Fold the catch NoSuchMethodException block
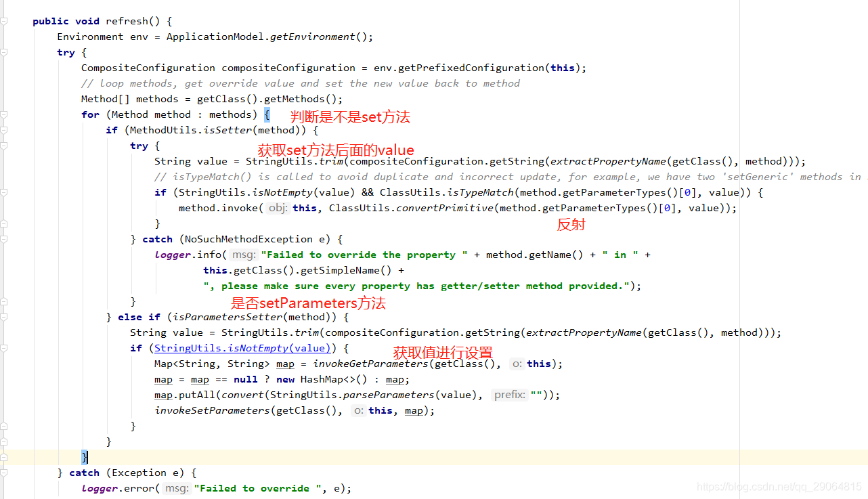Viewport: 868px width, 499px height. 4,240
